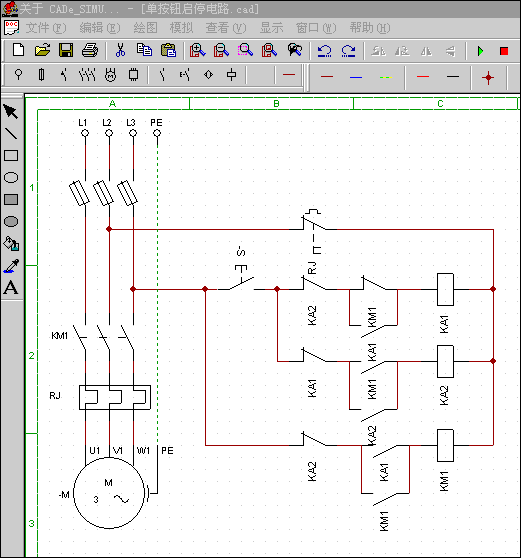The height and width of the screenshot is (558, 521).
Task: Click the undo arrow icon
Action: [324, 51]
